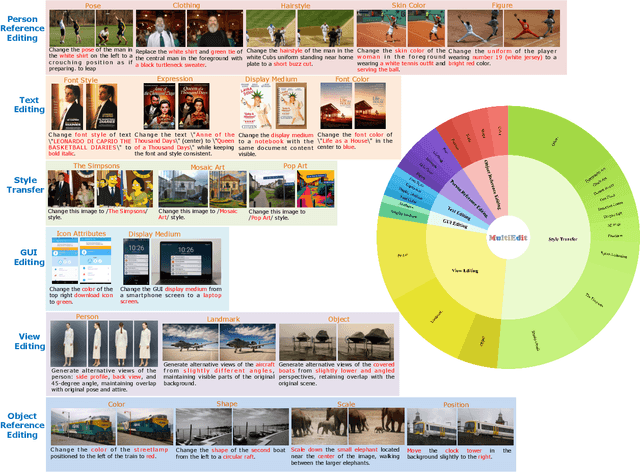Click the 'Font Color' heading

[x=352, y=79]
